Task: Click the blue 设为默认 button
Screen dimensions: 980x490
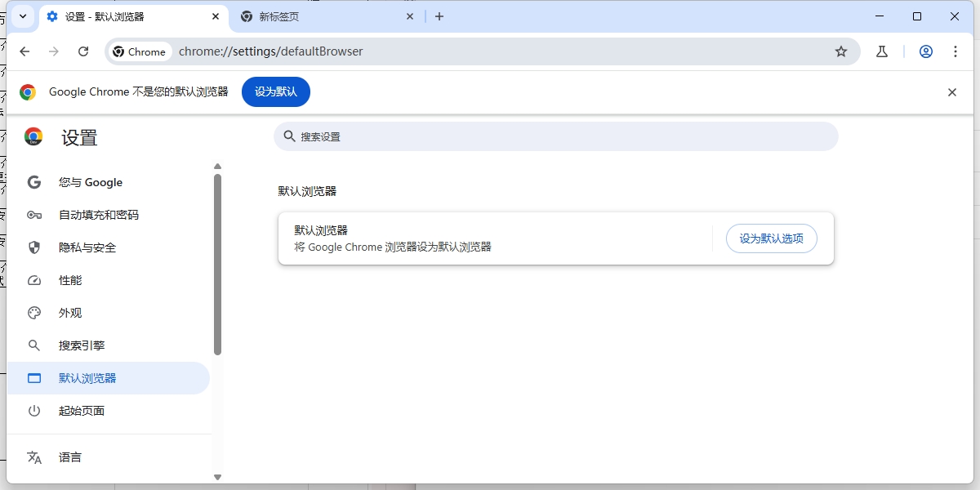Action: 275,91
